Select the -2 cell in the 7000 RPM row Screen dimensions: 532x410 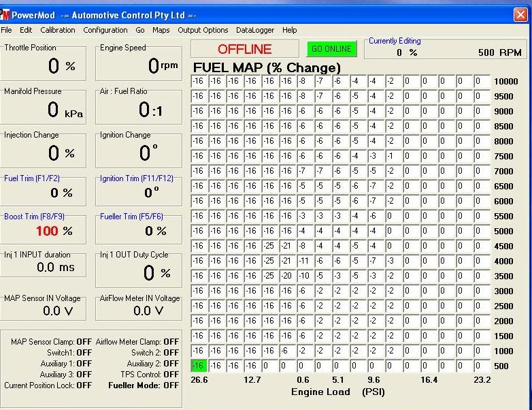coord(393,170)
